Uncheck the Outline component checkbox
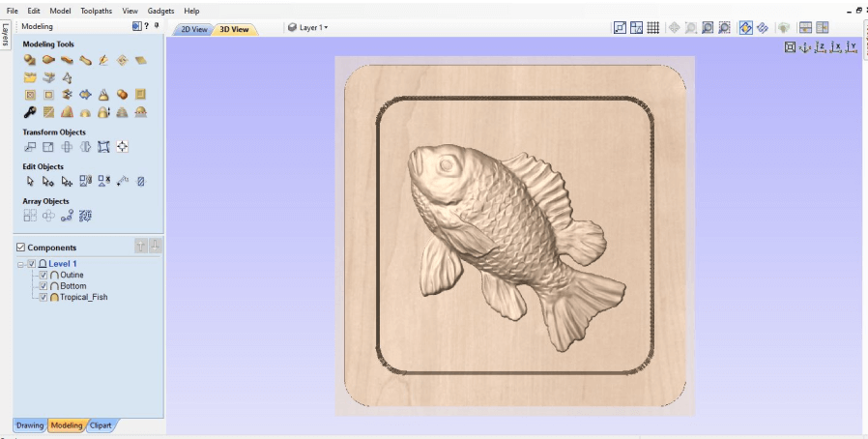868x439 pixels. 43,276
